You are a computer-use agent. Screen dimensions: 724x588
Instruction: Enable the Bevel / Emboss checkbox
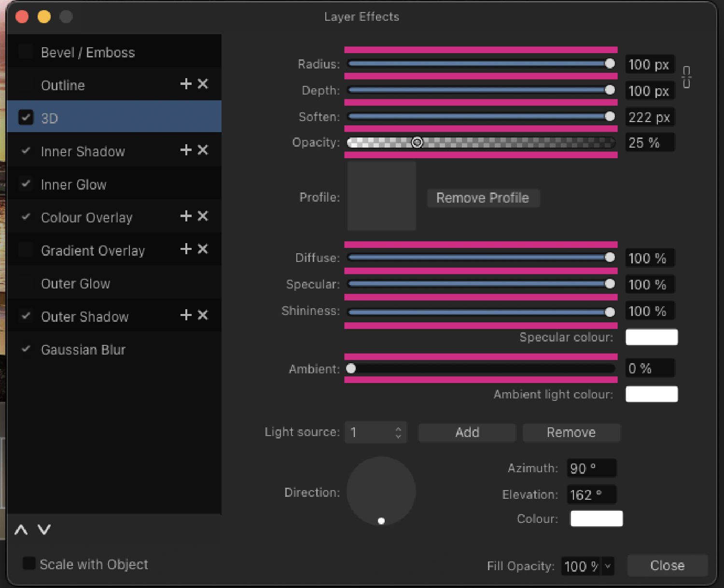(x=26, y=52)
